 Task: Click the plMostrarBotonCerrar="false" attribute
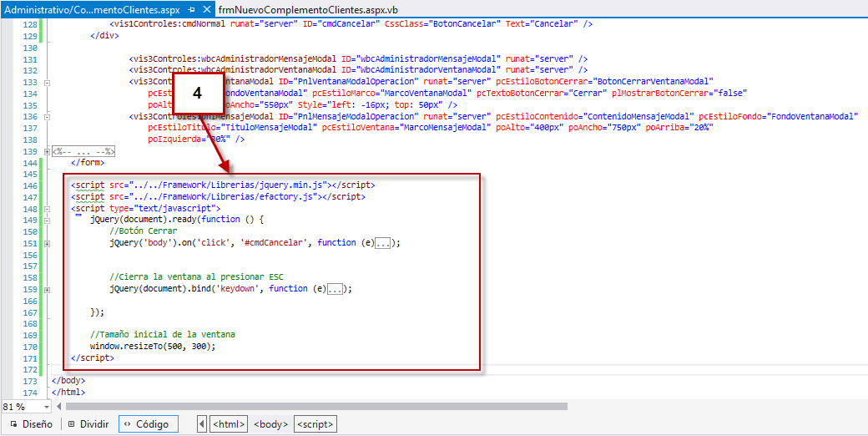679,94
